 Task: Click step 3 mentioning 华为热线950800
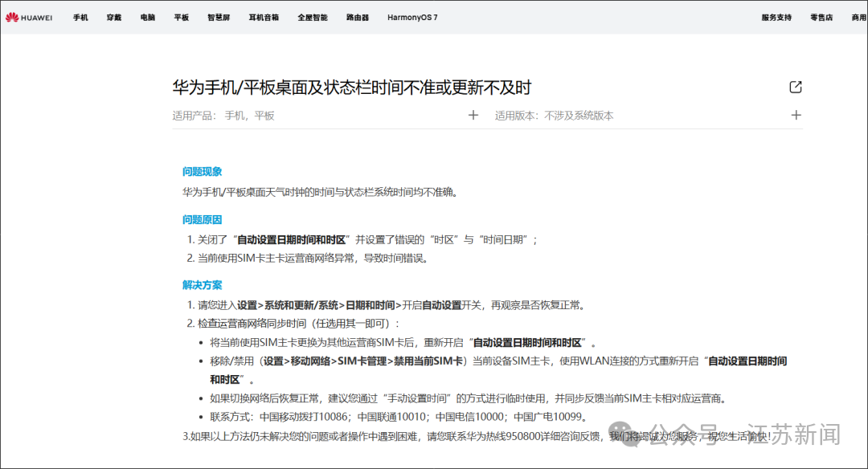(x=477, y=436)
